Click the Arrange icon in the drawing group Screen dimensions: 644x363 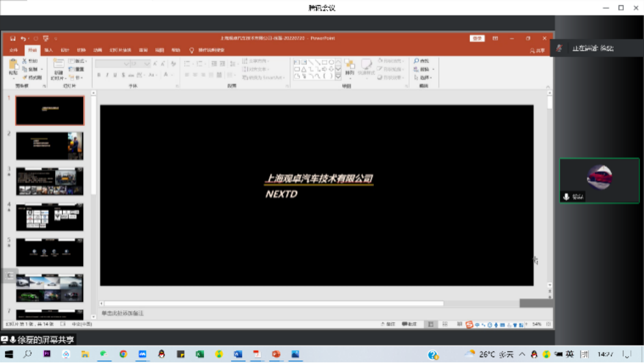point(349,64)
